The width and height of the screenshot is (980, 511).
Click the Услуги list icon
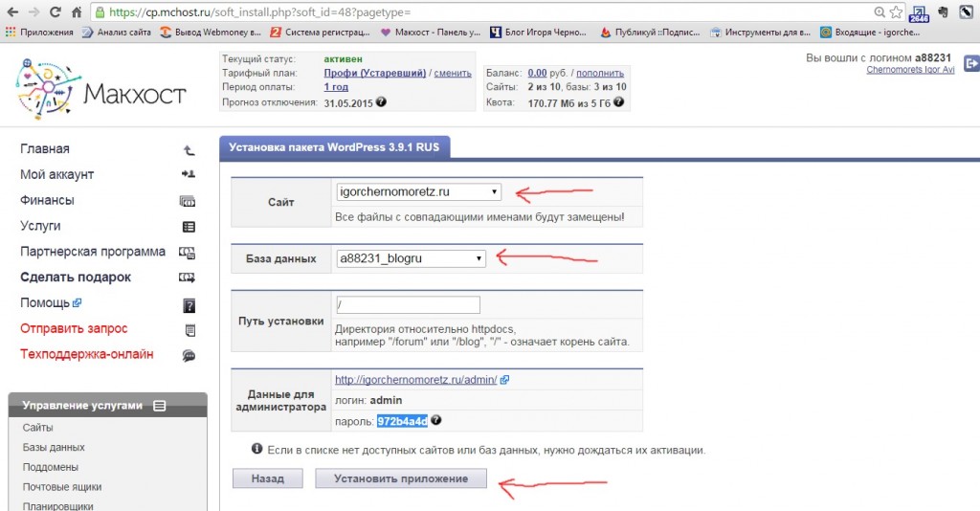(x=189, y=227)
